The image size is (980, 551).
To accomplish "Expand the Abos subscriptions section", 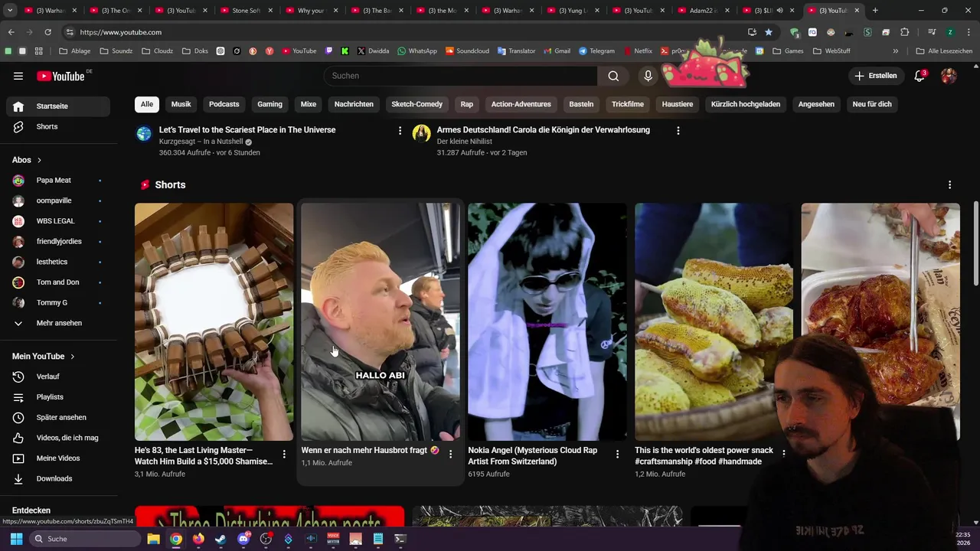I will pyautogui.click(x=27, y=160).
